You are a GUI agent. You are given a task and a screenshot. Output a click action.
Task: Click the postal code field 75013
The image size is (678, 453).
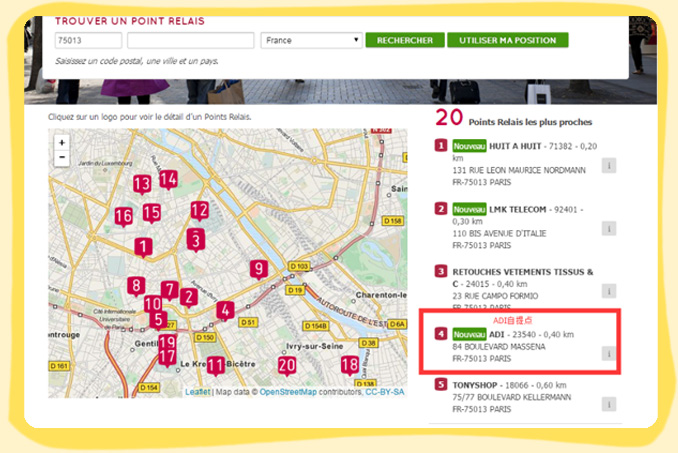(88, 40)
